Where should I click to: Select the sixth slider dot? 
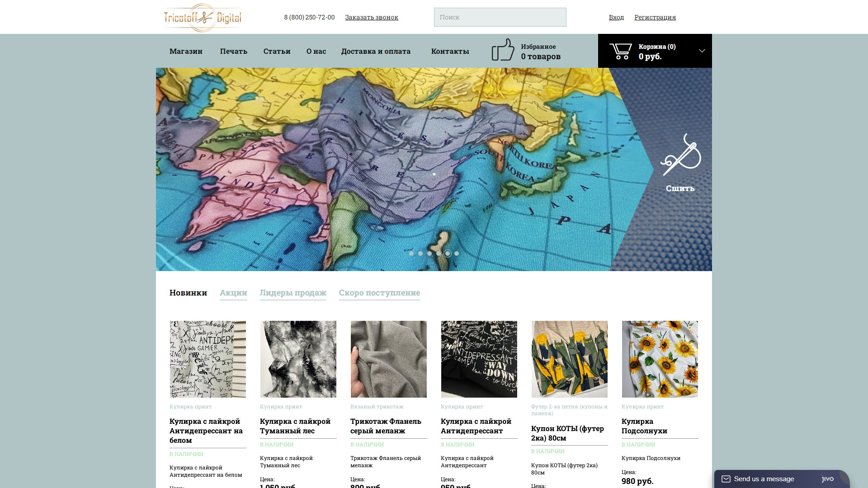click(x=457, y=253)
